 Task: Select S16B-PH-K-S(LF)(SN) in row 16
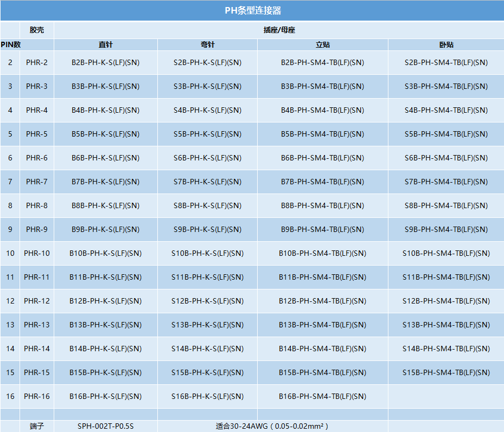207,396
